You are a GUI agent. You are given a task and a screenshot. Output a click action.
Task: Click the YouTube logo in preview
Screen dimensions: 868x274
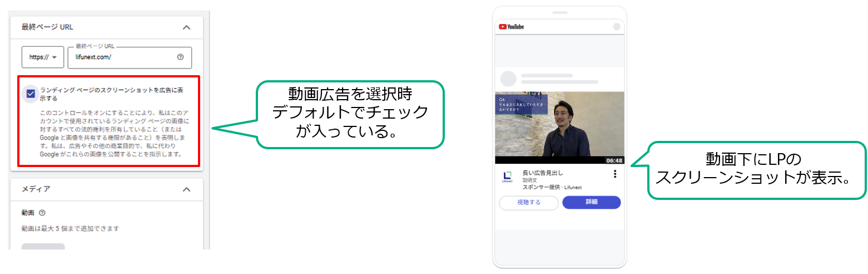(512, 27)
